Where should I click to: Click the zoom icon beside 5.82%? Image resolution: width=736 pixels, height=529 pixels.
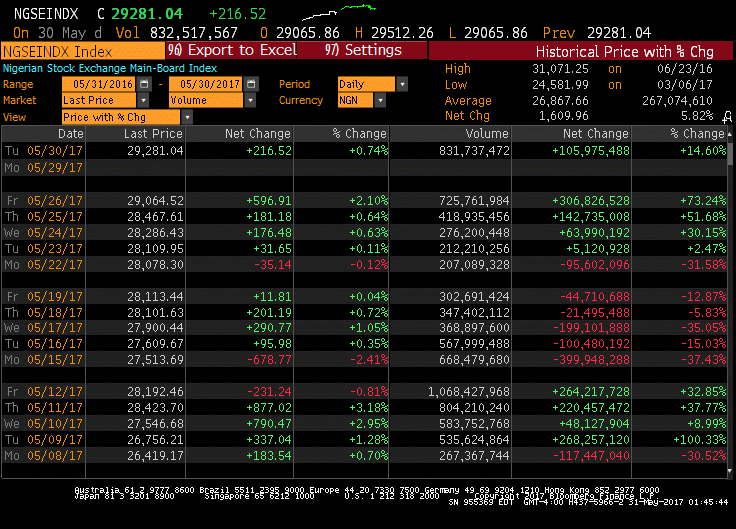click(x=727, y=116)
